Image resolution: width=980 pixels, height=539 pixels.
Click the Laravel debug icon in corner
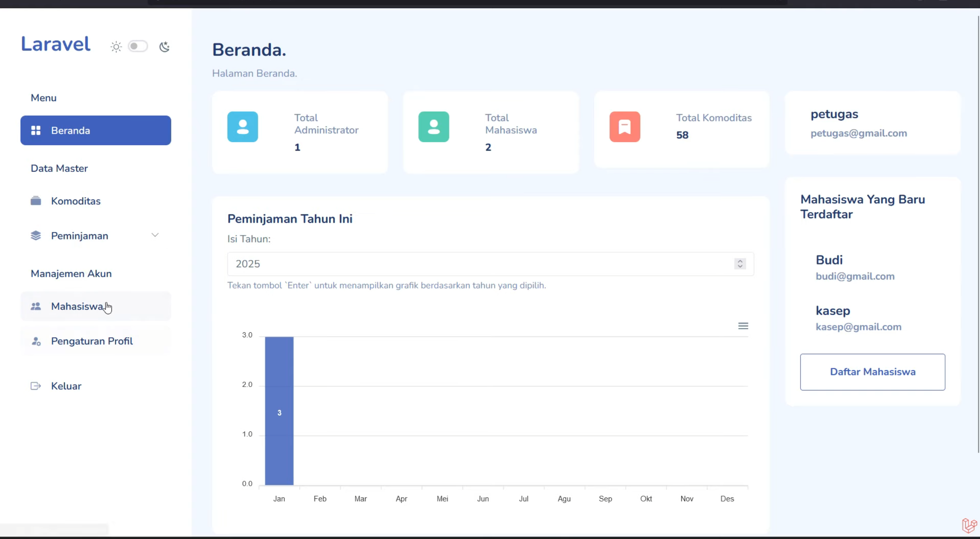[969, 525]
